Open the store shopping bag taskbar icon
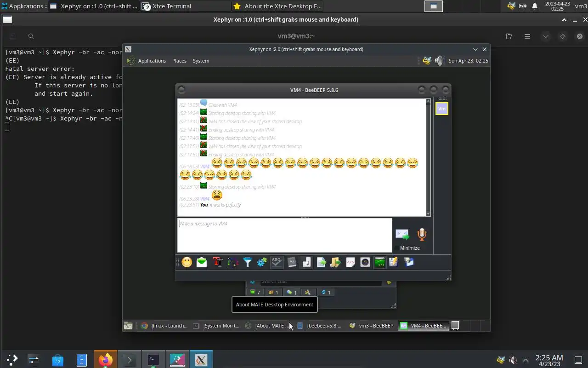The image size is (588, 368). 57,360
